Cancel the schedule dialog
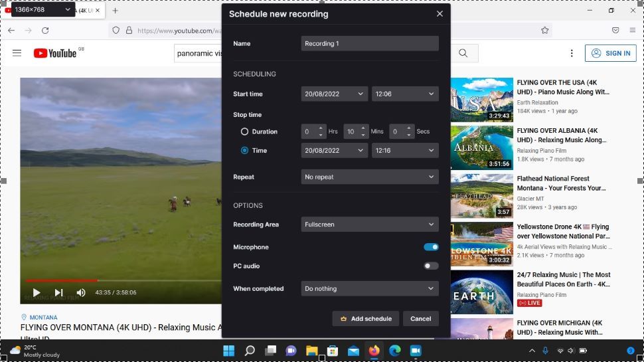 (x=420, y=319)
